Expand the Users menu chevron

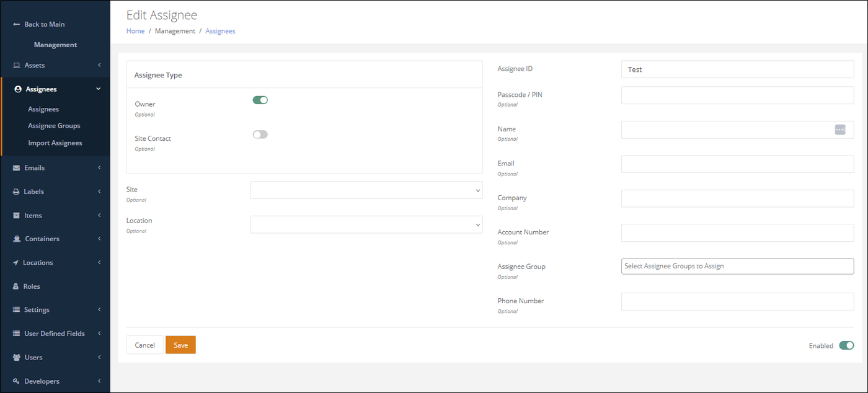(99, 358)
